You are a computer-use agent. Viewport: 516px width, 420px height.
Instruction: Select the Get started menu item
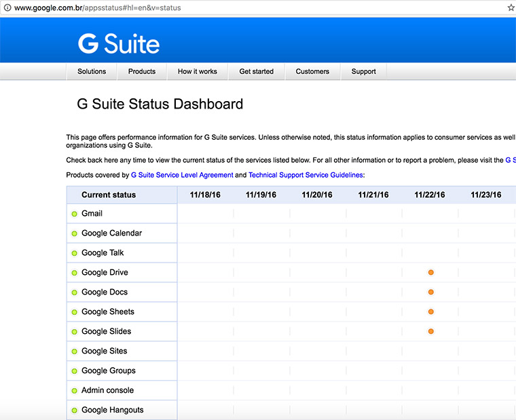pos(257,71)
